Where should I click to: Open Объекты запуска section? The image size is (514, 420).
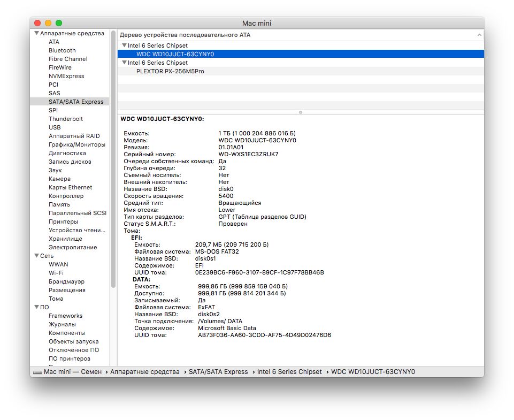pos(74,341)
